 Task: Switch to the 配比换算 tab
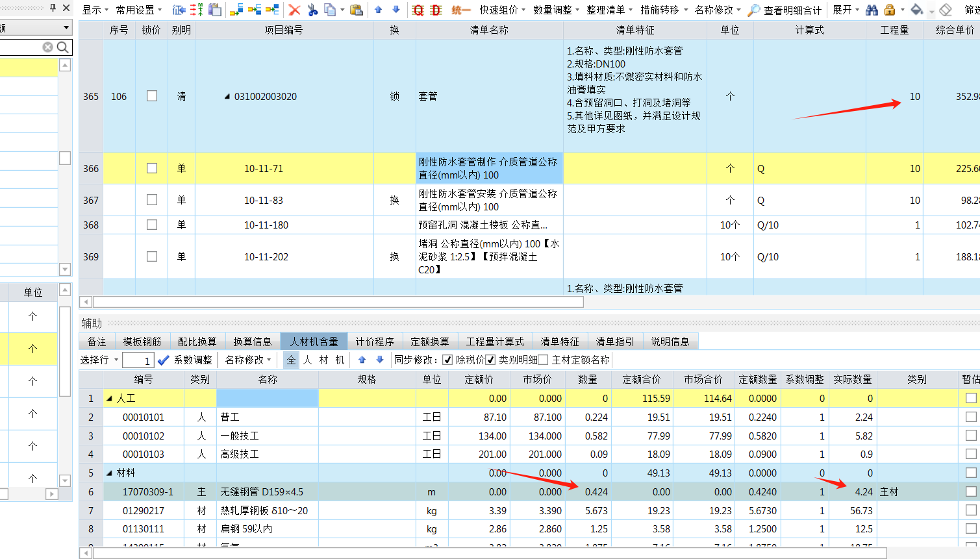tap(197, 342)
